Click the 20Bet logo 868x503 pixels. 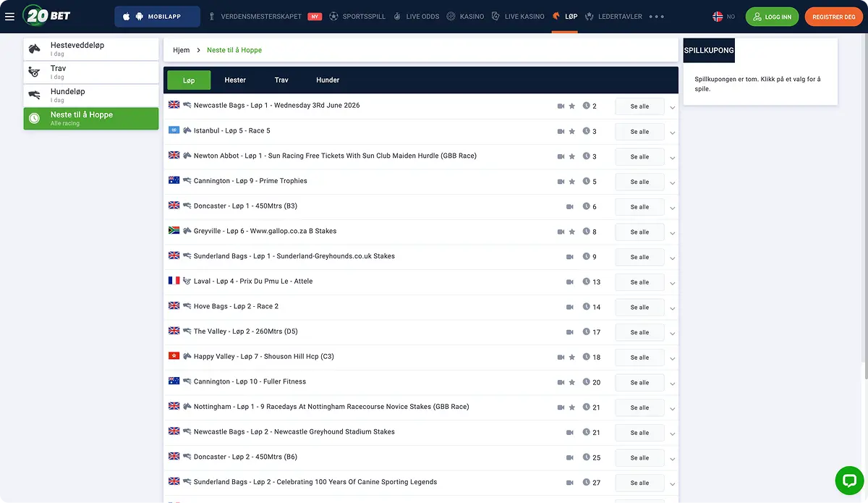pyautogui.click(x=47, y=16)
